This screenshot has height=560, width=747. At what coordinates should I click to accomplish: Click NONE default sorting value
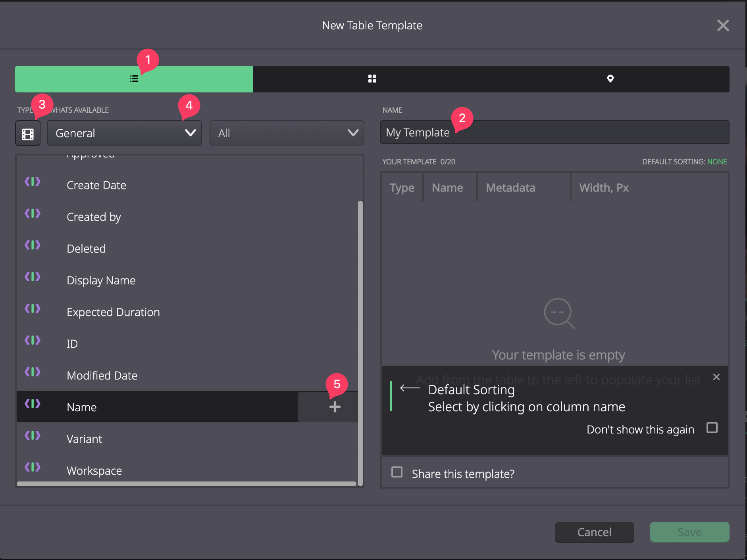point(717,162)
